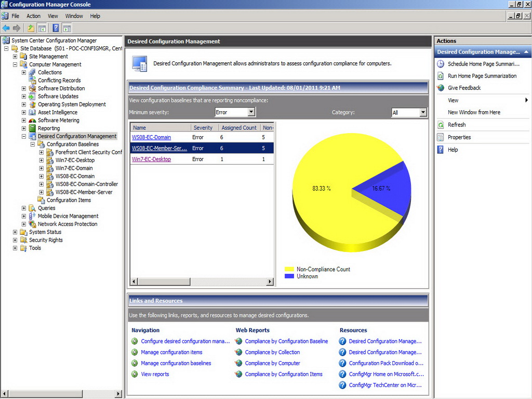
Task: Toggle the Show/Hide Console Tree toolbar button
Action: 42,28
